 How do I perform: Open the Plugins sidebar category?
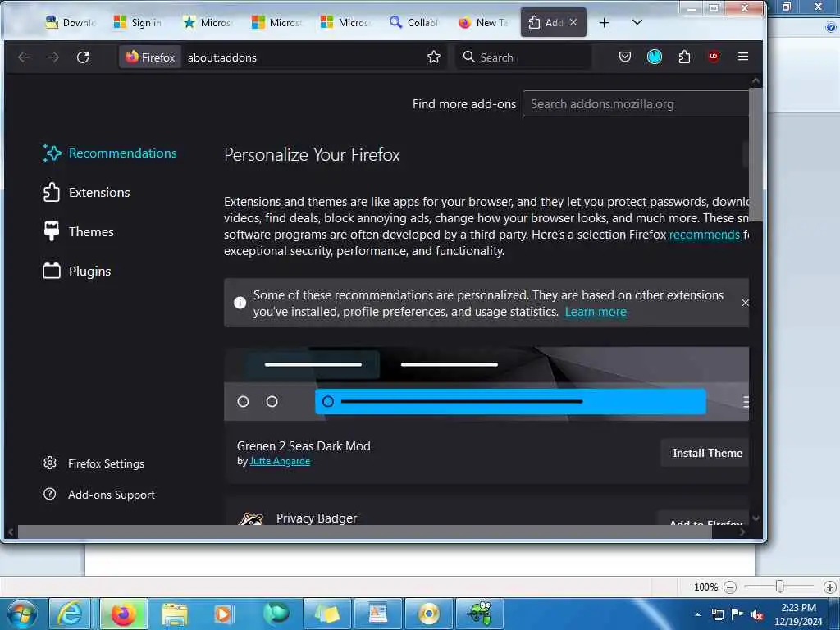[76, 271]
